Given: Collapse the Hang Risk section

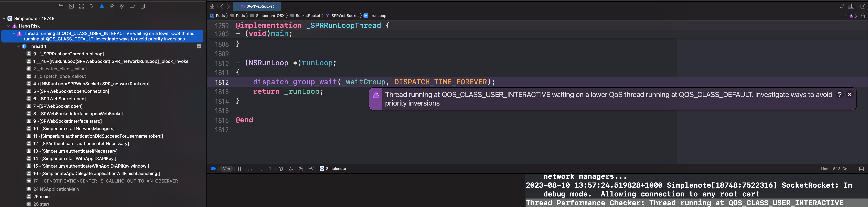Looking at the screenshot, I should pyautogui.click(x=8, y=26).
